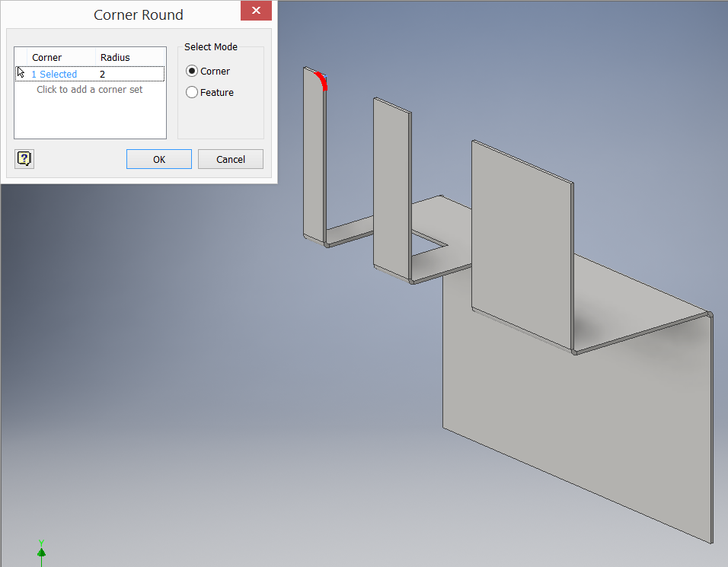Click the green origin axis triad arrow
Screen dimensions: 728x567
(40, 549)
